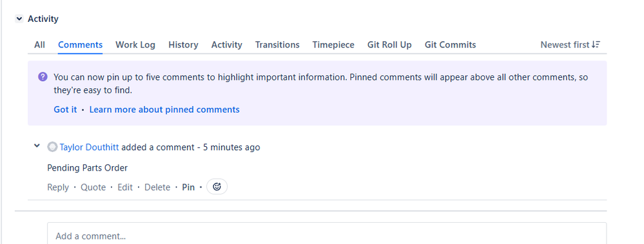Pin the Pending Parts Order comment
The image size is (644, 244).
pos(188,187)
